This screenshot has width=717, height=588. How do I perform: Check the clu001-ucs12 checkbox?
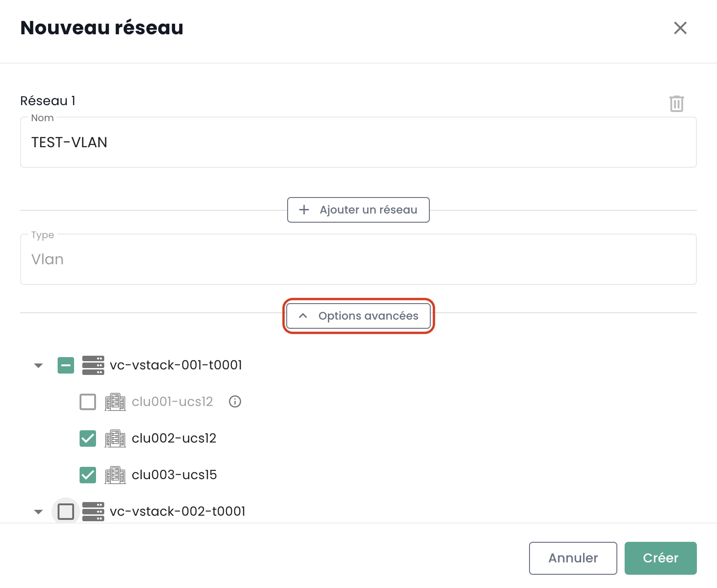coord(88,402)
